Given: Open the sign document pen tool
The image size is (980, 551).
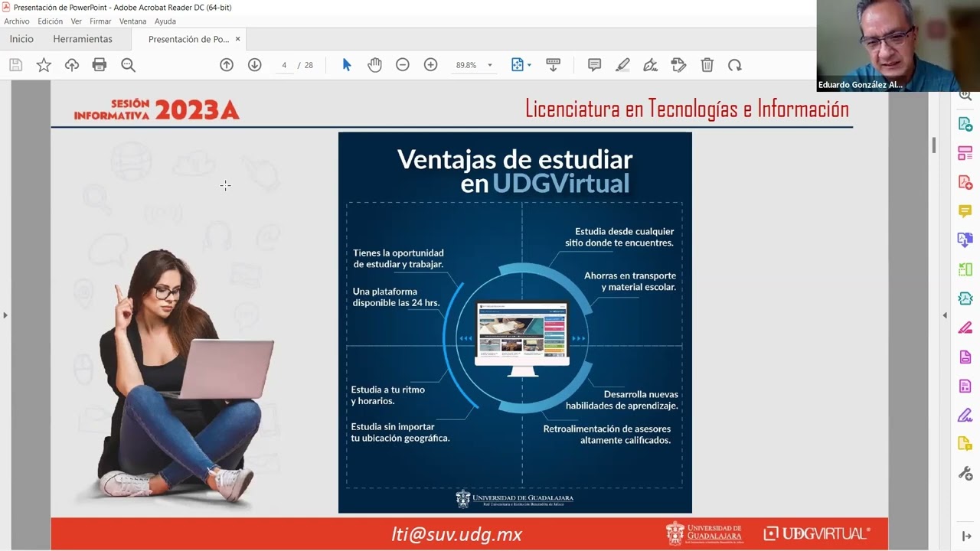Looking at the screenshot, I should click(651, 65).
